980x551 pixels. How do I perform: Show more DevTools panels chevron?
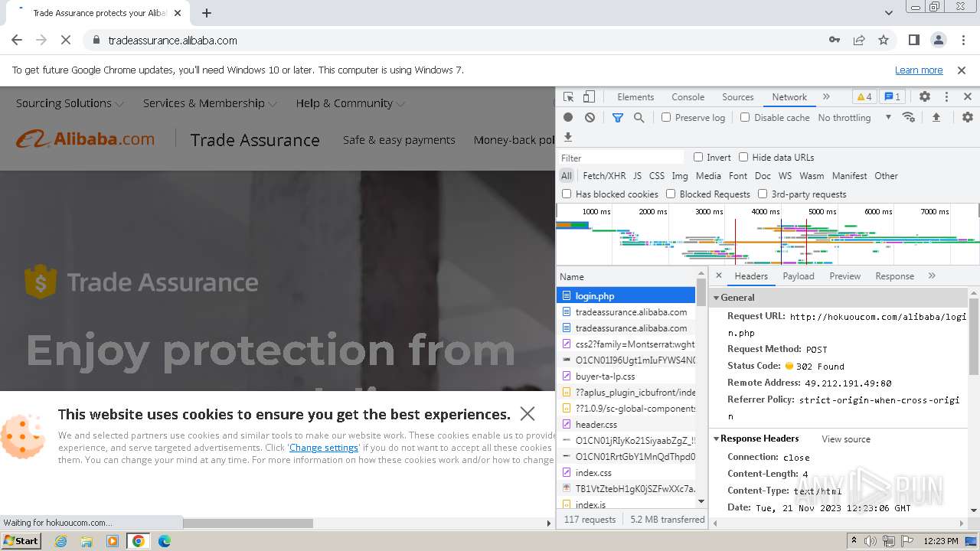tap(826, 97)
